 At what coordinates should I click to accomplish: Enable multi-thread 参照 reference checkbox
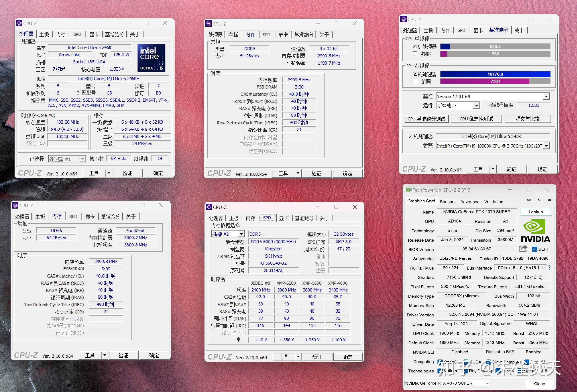(x=415, y=81)
